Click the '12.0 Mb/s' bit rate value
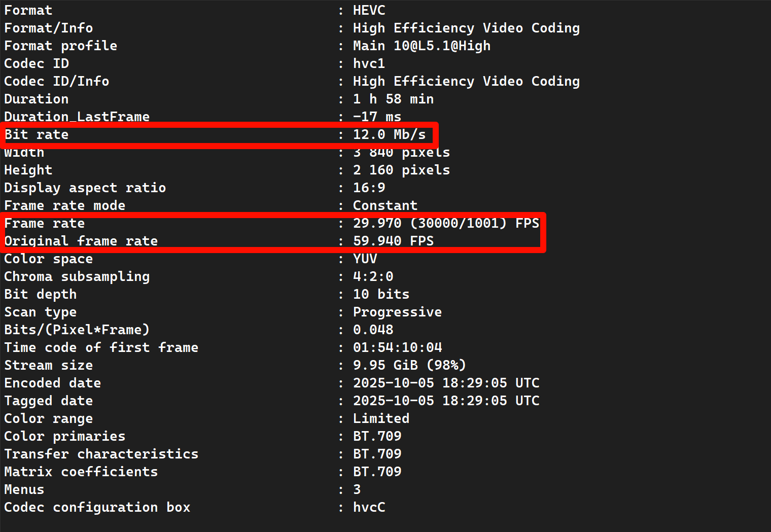 tap(389, 134)
